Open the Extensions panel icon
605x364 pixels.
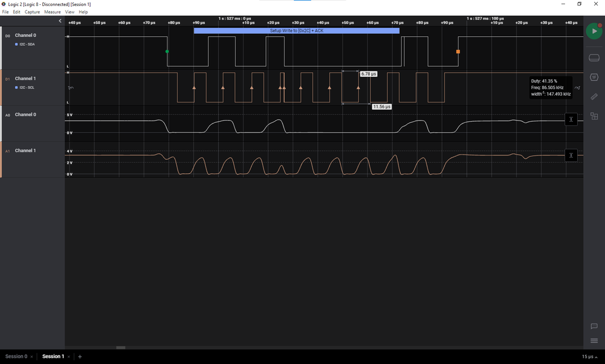pyautogui.click(x=594, y=116)
